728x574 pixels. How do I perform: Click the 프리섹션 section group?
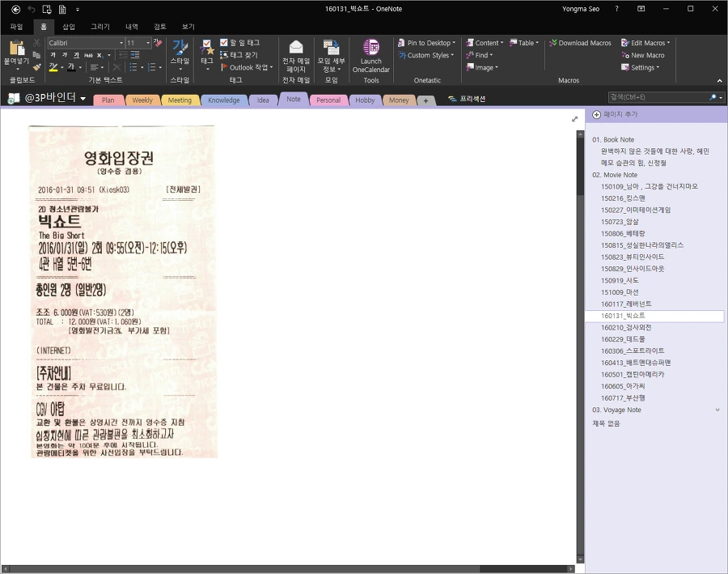467,99
